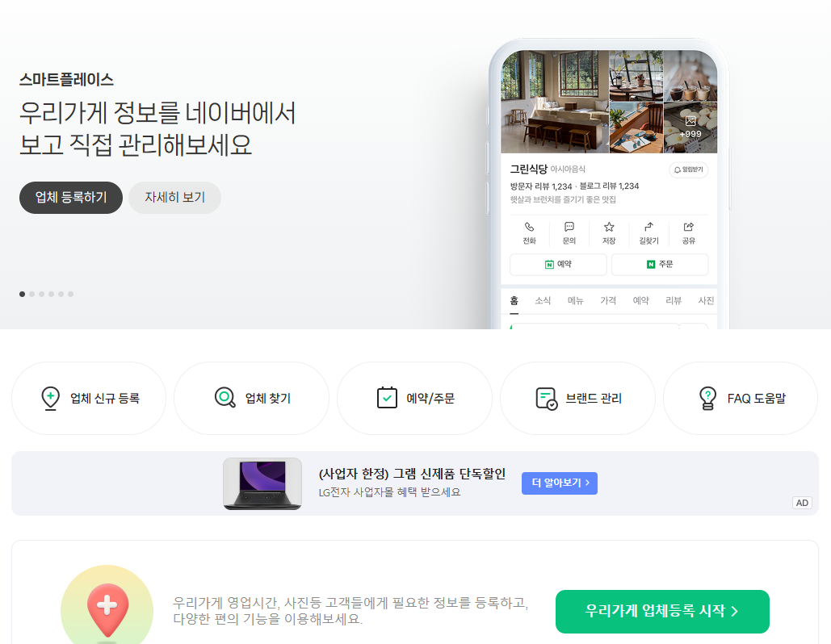Open 업체 신규 등록 shortcut
This screenshot has height=644, width=831.
coord(89,399)
